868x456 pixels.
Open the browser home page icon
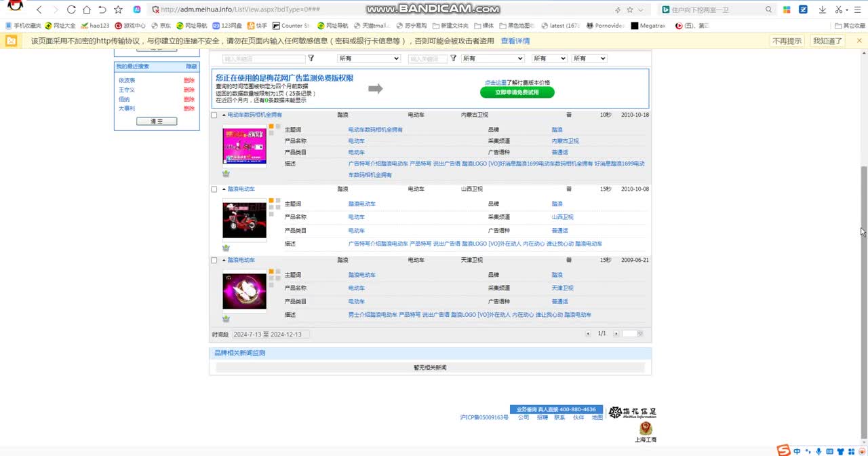87,9
